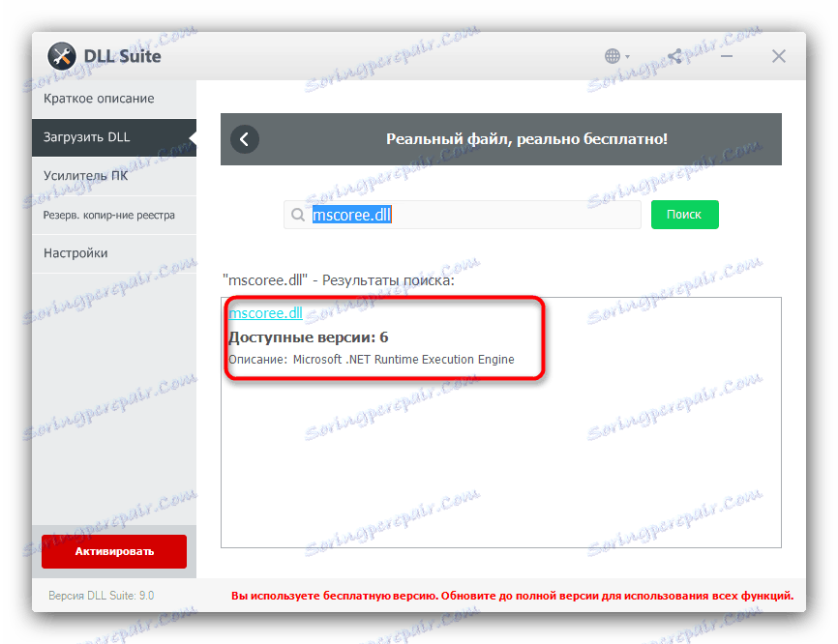Click the green Поиск button
This screenshot has width=838, height=644.
[684, 215]
